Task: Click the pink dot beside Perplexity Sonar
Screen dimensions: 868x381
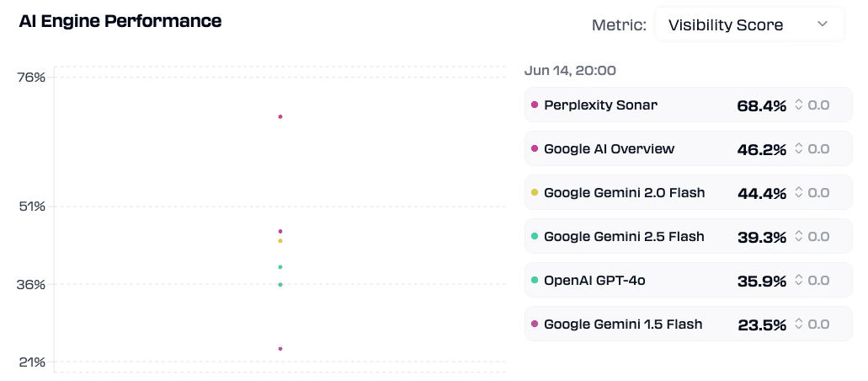Action: pyautogui.click(x=535, y=105)
